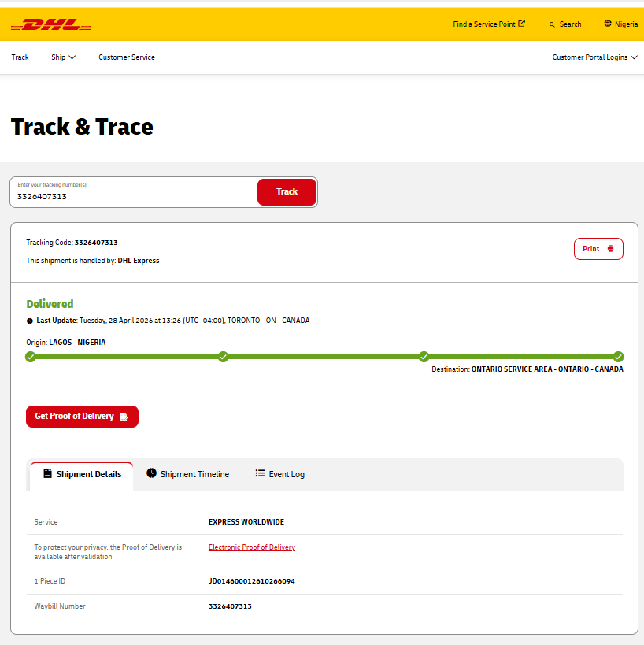This screenshot has width=644, height=645.
Task: Click the globe icon next to Nigeria
Action: (x=608, y=24)
